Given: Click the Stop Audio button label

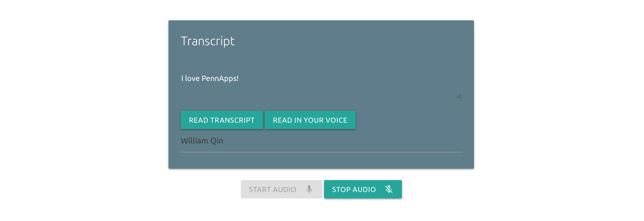Looking at the screenshot, I should (354, 190).
